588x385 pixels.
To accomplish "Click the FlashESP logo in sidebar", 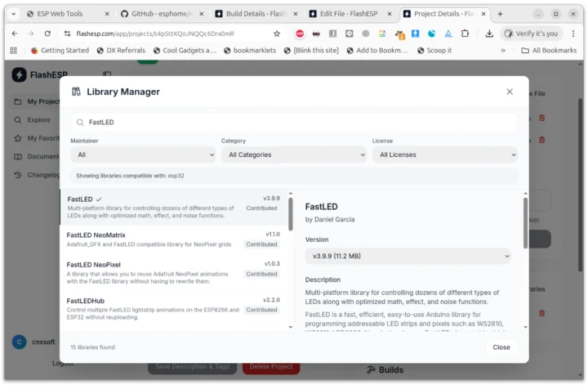I will 19,74.
